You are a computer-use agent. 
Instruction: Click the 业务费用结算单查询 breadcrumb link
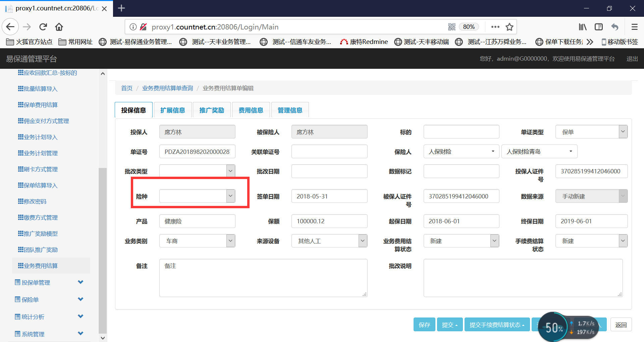click(x=167, y=88)
